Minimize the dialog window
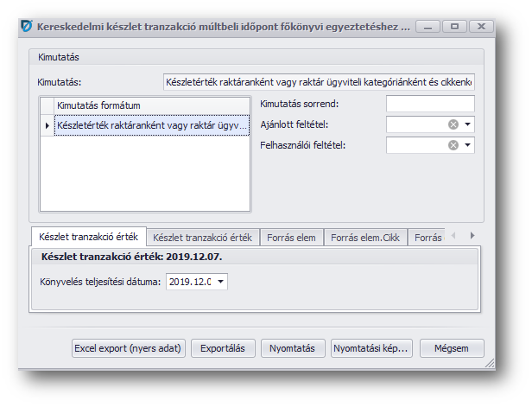The image size is (532, 407). coord(429,27)
